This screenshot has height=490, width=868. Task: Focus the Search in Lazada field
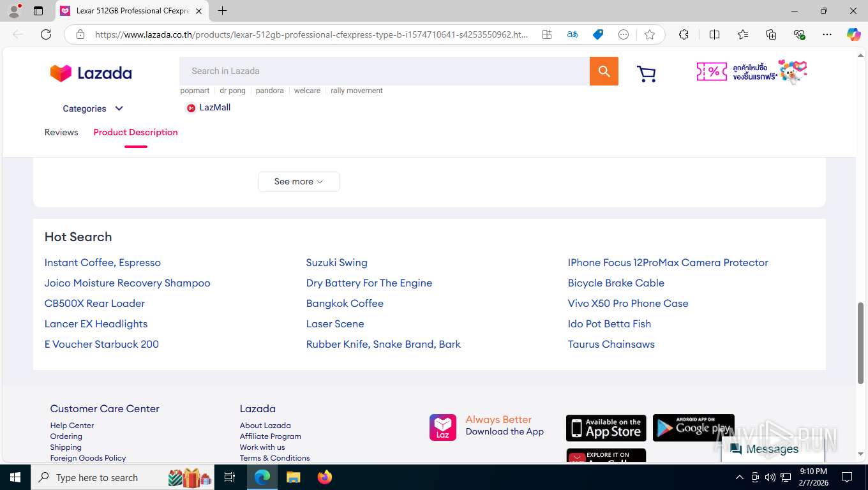point(384,71)
